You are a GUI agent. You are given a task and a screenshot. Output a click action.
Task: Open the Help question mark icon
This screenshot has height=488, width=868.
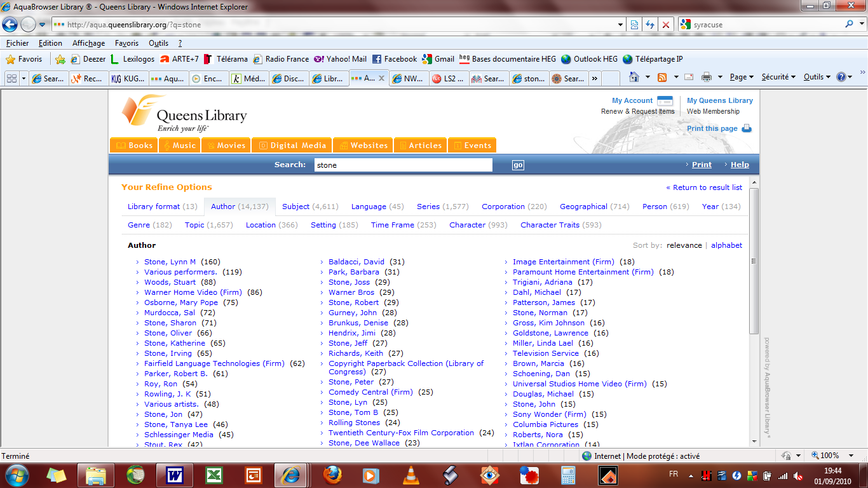coord(841,77)
